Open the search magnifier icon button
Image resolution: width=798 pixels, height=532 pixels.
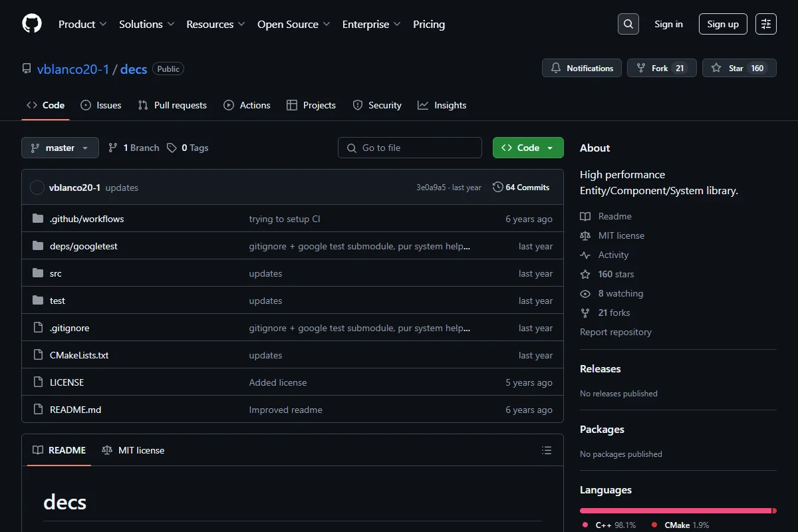click(628, 24)
